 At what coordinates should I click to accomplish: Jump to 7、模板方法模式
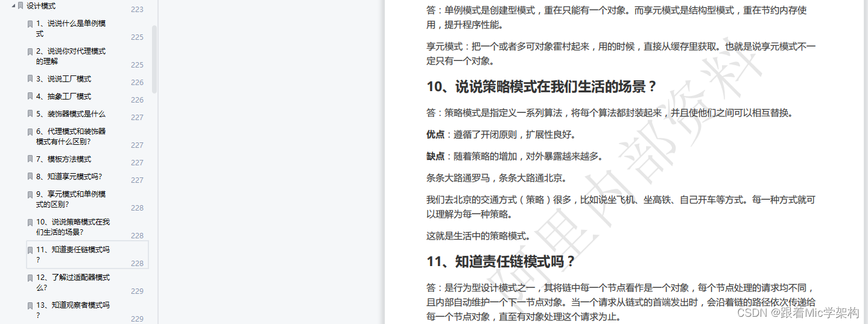[63, 159]
